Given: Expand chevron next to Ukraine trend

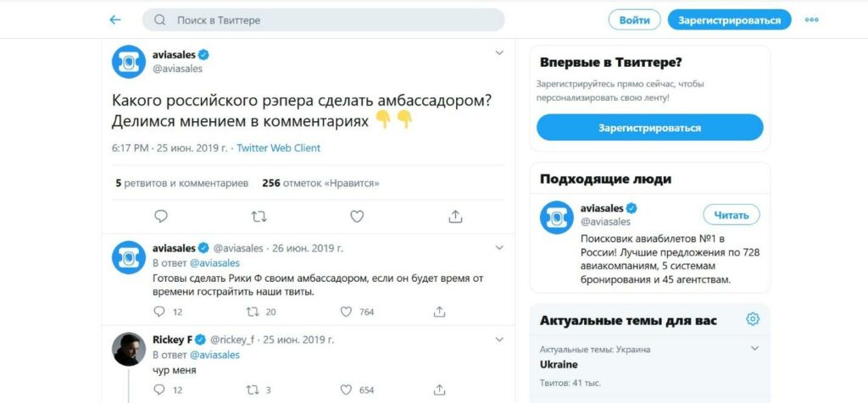Looking at the screenshot, I should pos(754,349).
